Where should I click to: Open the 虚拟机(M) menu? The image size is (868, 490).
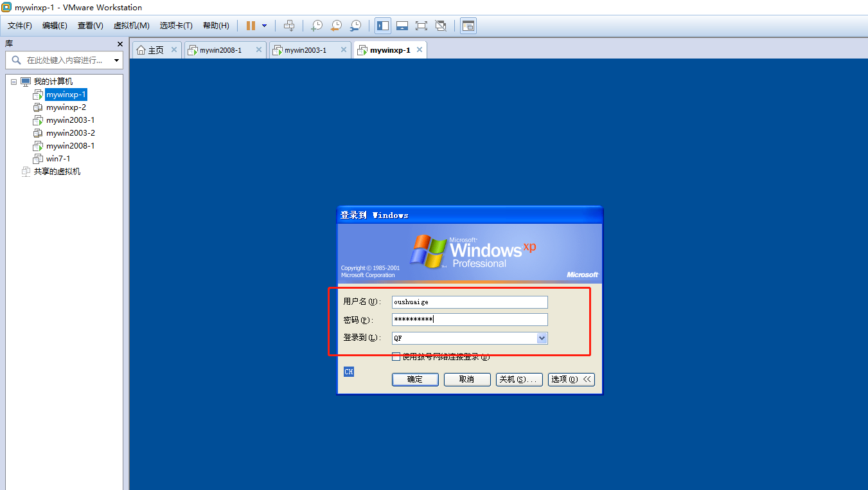(x=132, y=26)
